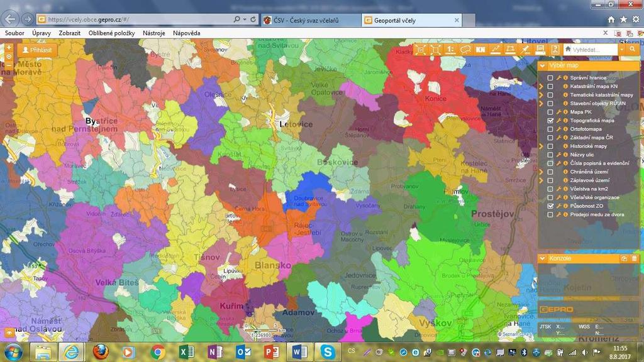This screenshot has height=362, width=644.
Task: Enable Prodejci medu ze dvora checkbox
Action: [x=550, y=215]
